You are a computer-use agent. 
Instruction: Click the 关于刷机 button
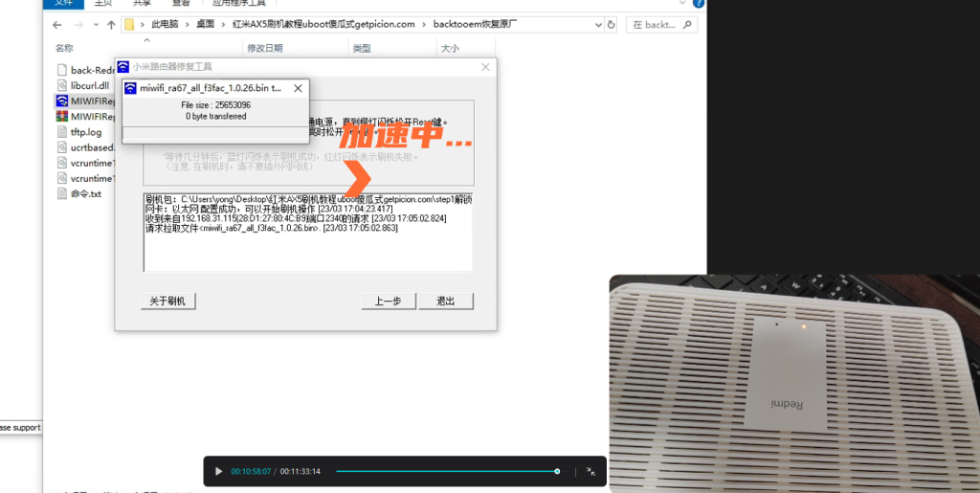click(x=168, y=302)
